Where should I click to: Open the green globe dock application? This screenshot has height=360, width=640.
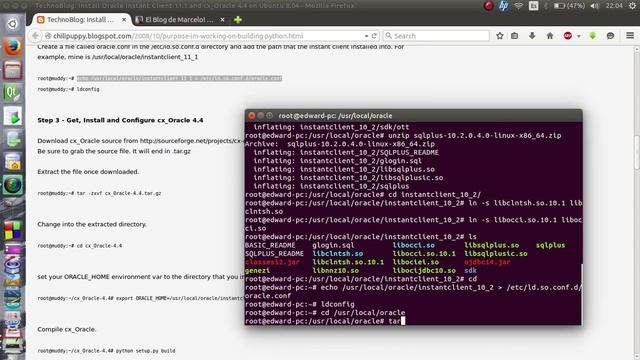tap(12, 185)
